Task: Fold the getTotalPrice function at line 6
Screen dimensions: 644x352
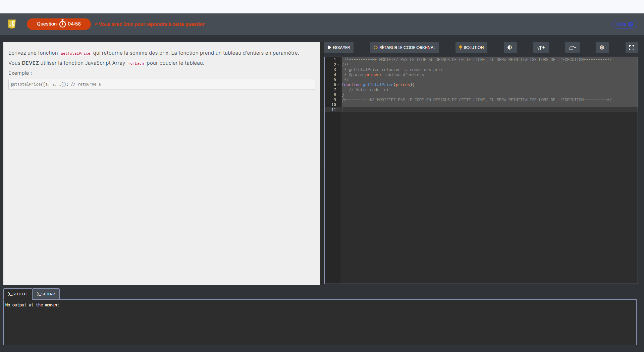Action: (338, 85)
